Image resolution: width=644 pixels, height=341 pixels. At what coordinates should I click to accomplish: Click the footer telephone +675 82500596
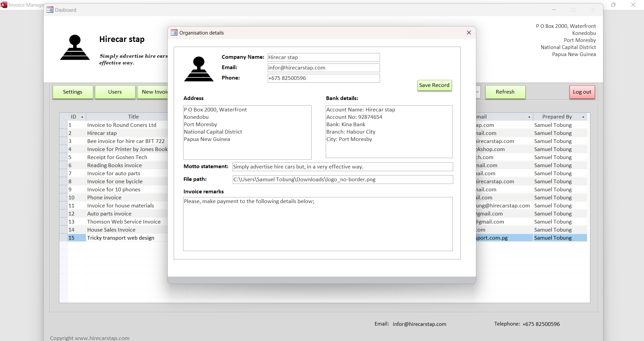(x=541, y=324)
